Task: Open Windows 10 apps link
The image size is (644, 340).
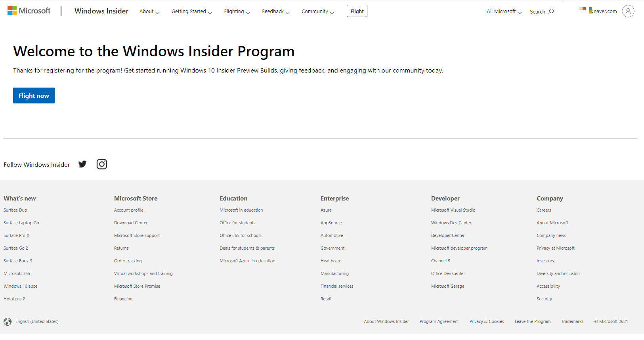Action: pos(21,286)
